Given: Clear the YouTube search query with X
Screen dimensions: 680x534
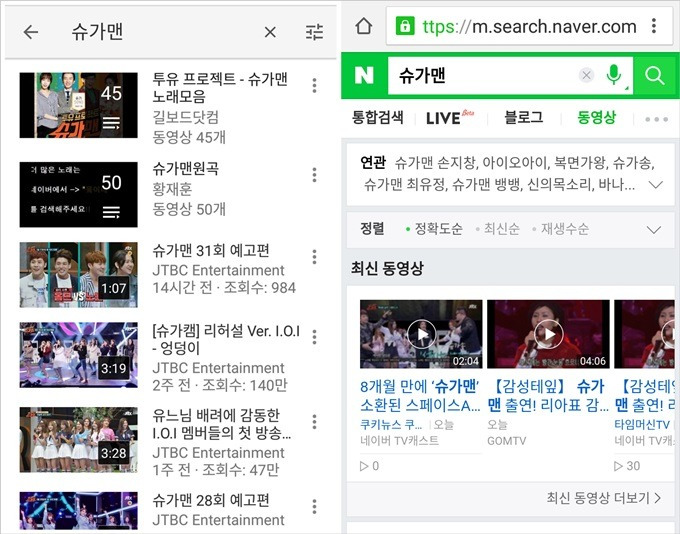Looking at the screenshot, I should pyautogui.click(x=270, y=32).
